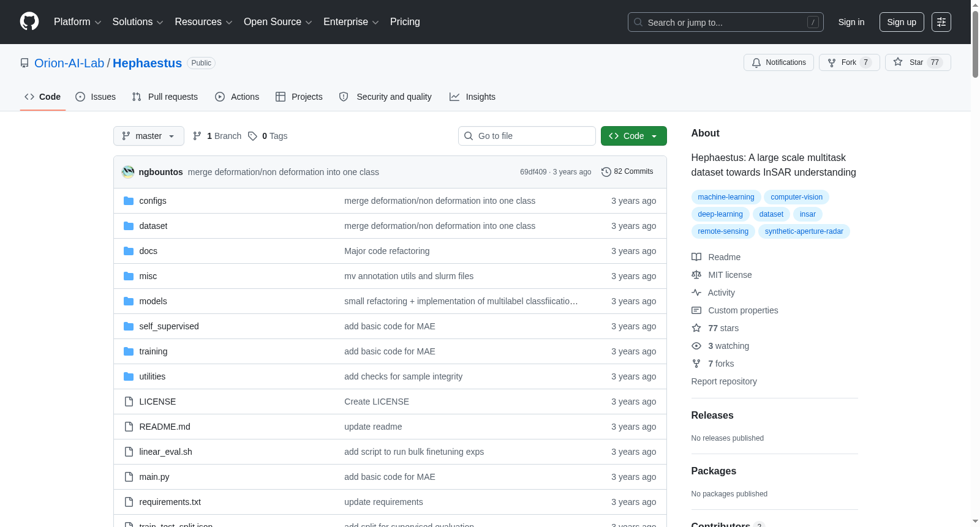
Task: Open the self_supervised folder
Action: (169, 326)
